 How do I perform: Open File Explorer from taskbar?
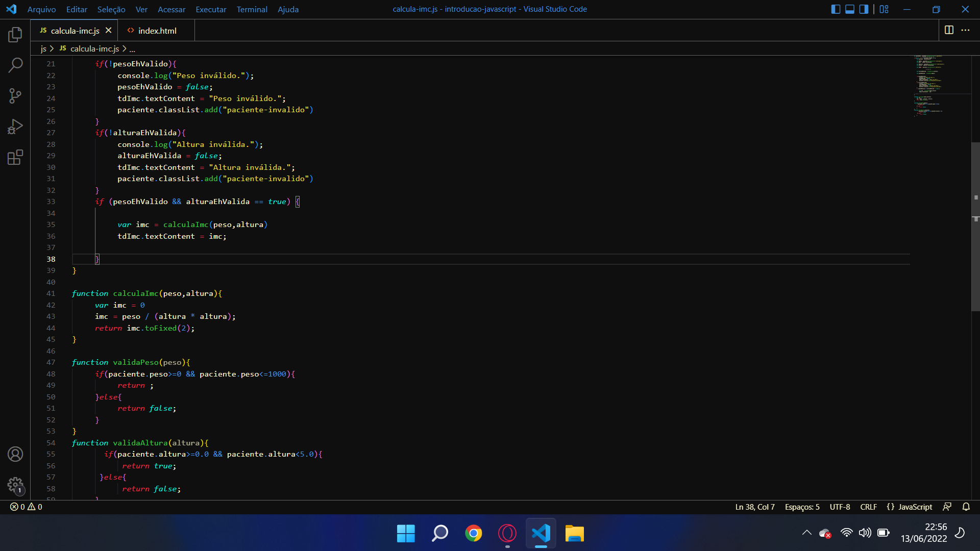point(574,534)
